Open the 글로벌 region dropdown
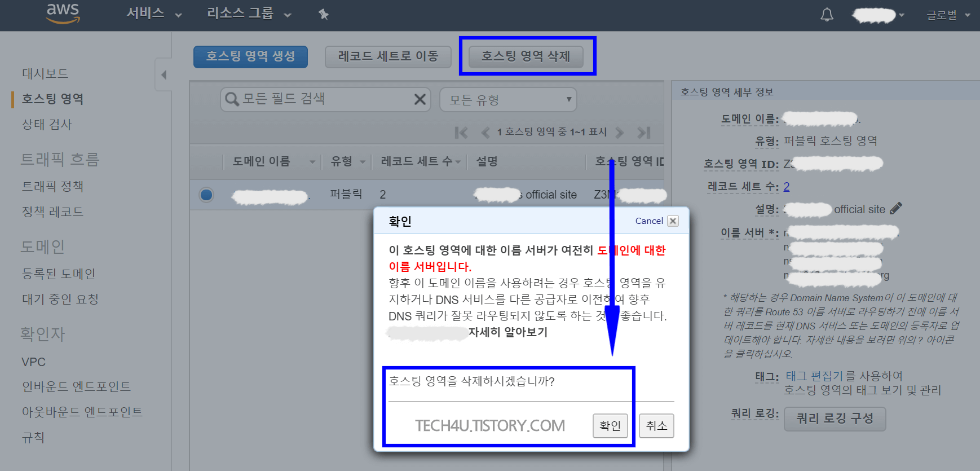Image resolution: width=980 pixels, height=471 pixels. [948, 15]
